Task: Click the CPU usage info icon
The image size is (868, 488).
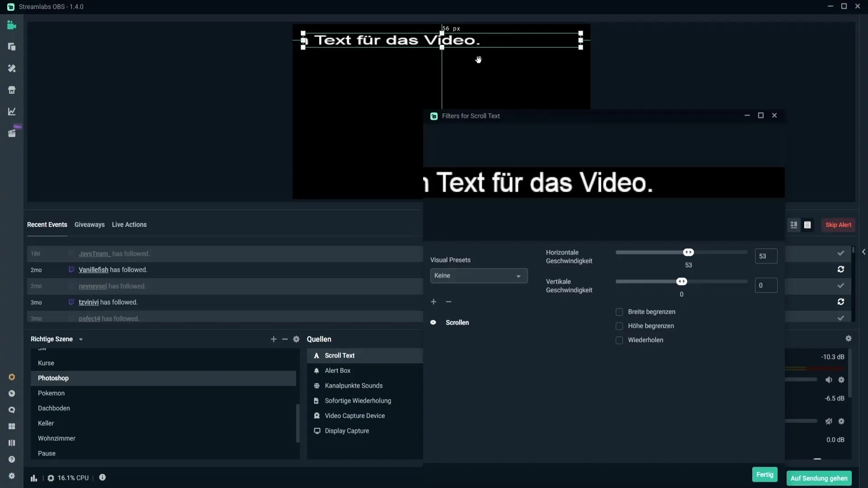Action: click(101, 477)
